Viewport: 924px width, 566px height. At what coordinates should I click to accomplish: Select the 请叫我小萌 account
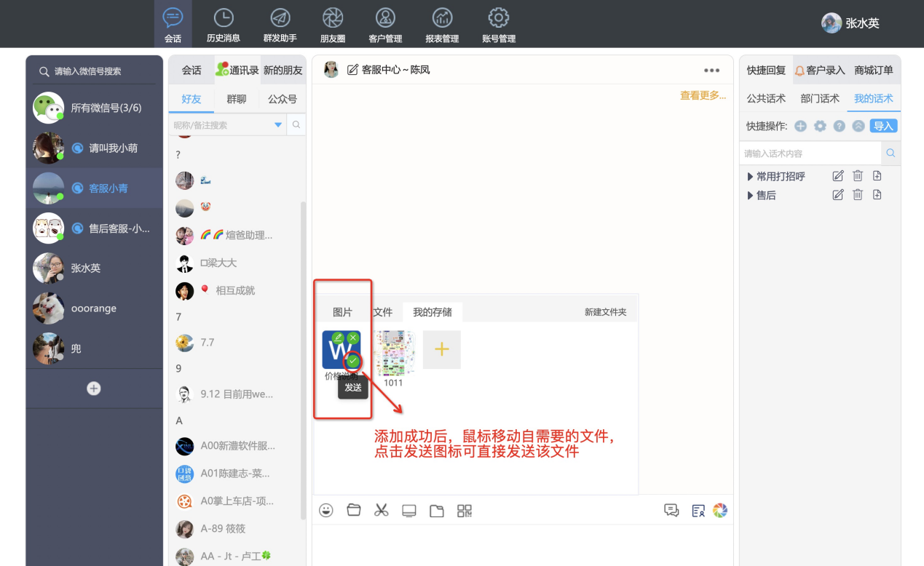pos(95,148)
